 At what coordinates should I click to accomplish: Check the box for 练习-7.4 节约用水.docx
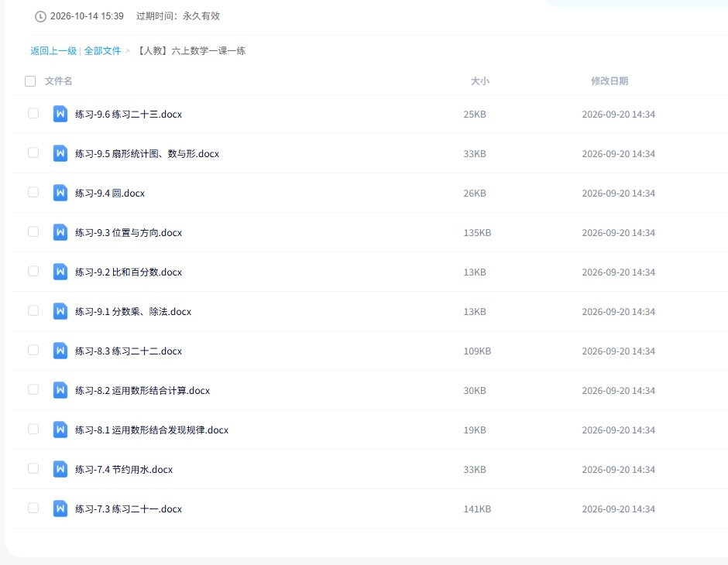pos(33,468)
